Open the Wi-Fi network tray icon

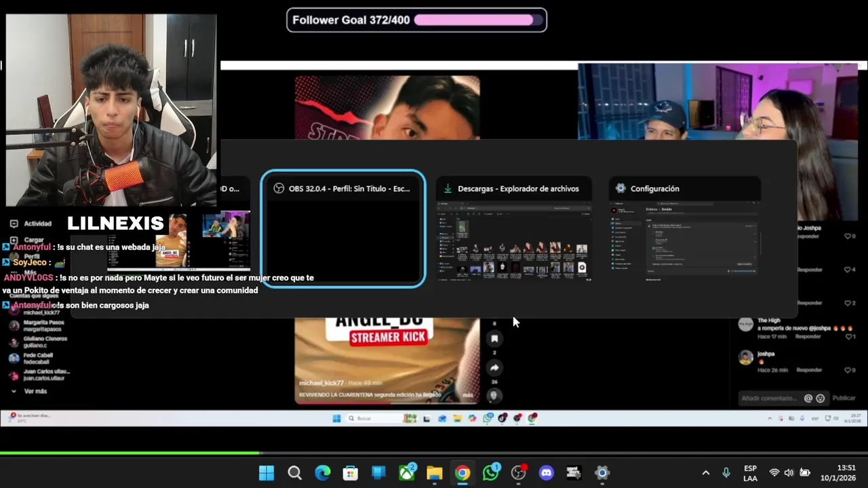774,473
